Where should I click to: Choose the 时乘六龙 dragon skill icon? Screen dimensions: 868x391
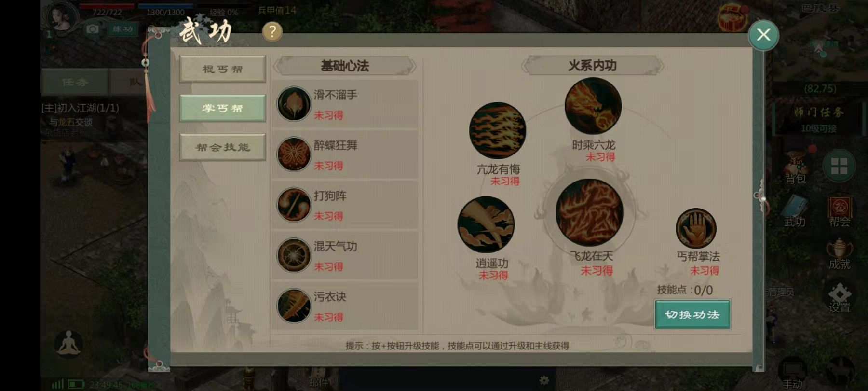[593, 106]
